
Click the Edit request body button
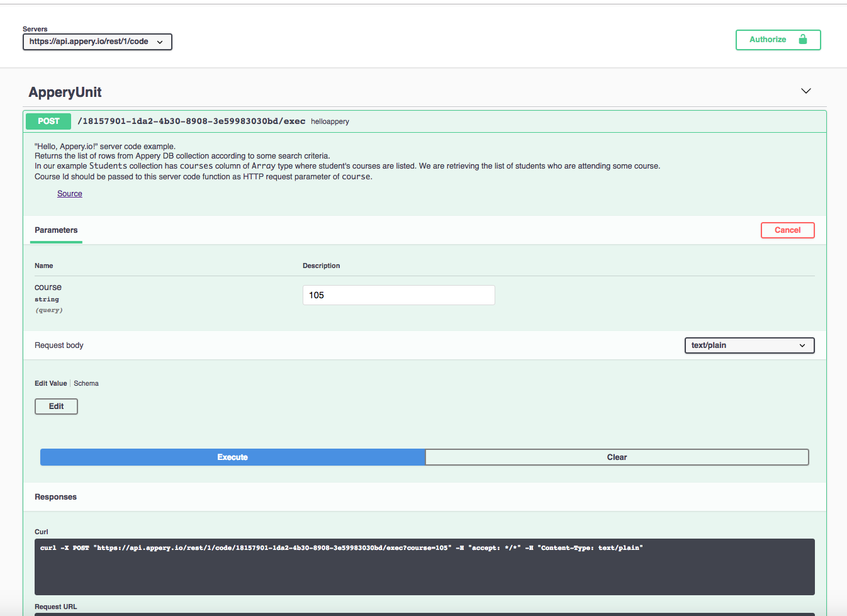pyautogui.click(x=56, y=406)
